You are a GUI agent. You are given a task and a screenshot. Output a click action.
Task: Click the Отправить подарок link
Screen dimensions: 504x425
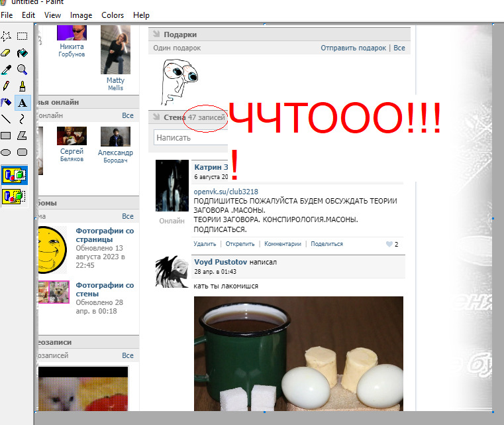pos(353,48)
